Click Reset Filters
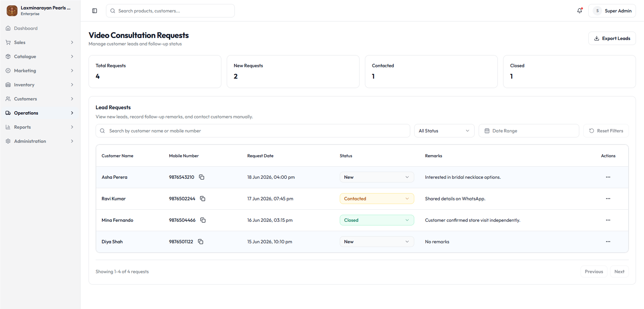 [606, 131]
